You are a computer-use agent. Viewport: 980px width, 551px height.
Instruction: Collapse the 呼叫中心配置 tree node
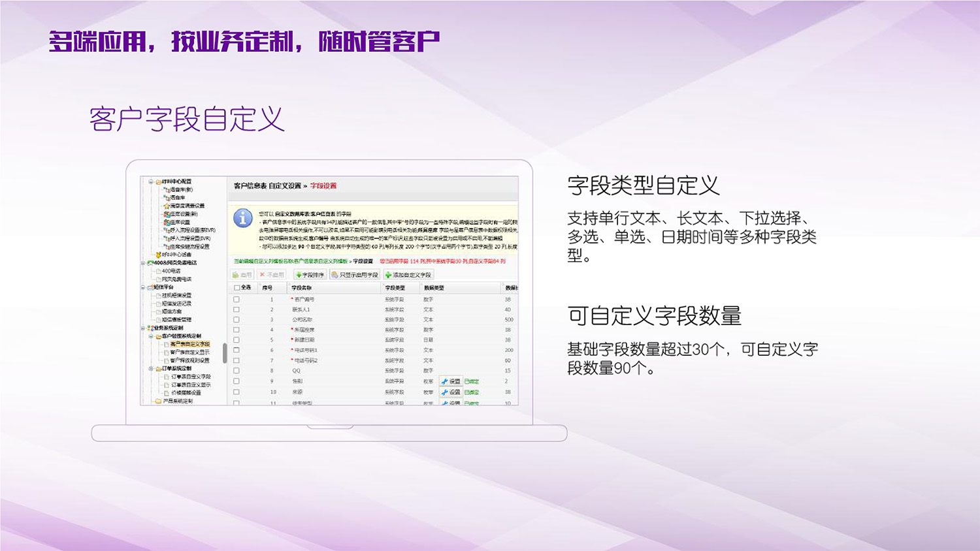150,181
